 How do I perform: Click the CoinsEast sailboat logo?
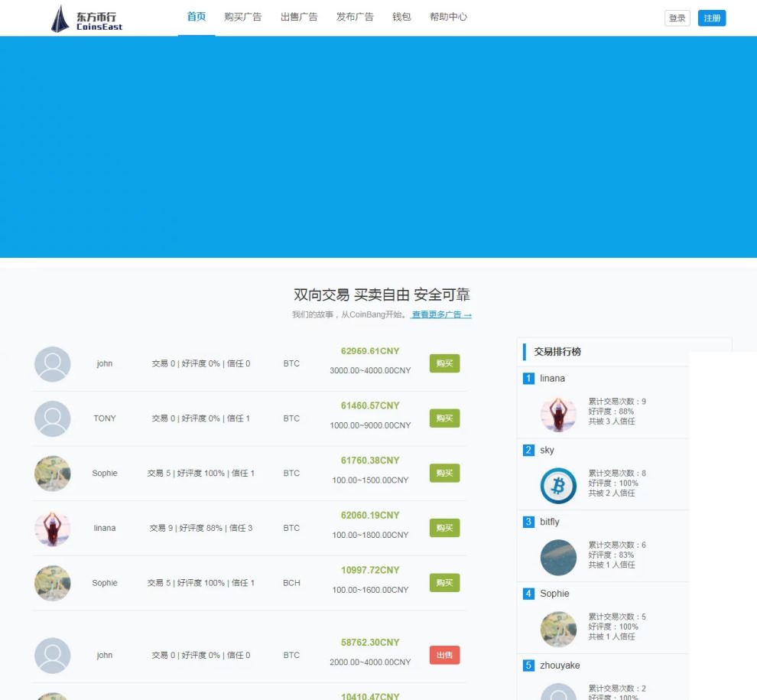pos(86,18)
